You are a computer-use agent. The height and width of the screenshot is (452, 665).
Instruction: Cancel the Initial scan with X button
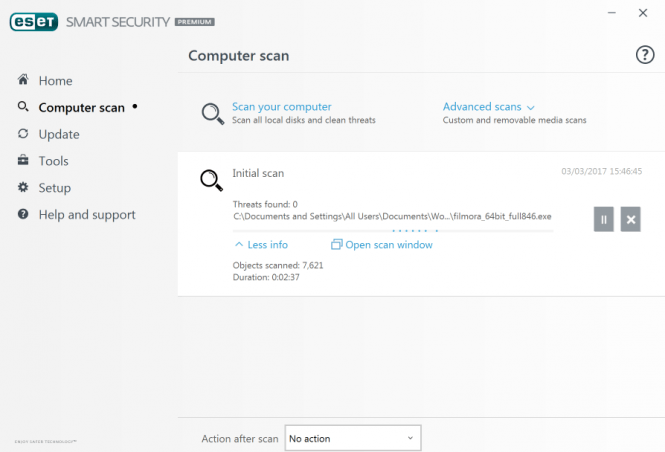point(631,219)
